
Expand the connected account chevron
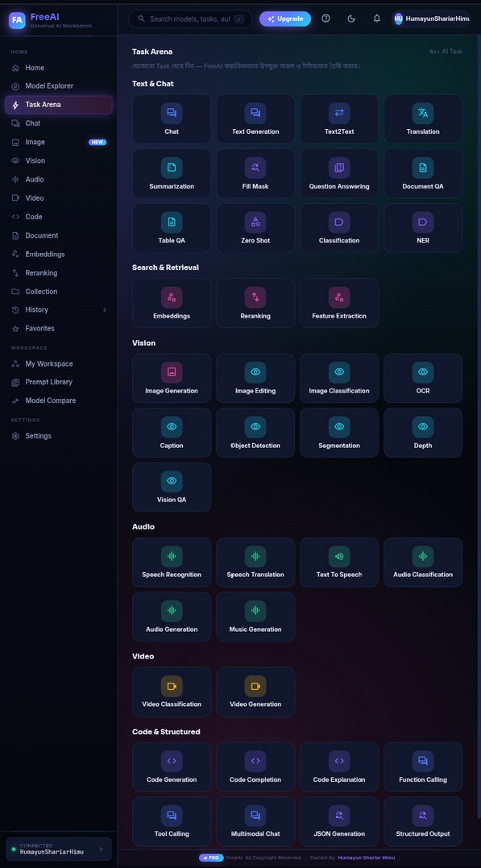coord(101,849)
